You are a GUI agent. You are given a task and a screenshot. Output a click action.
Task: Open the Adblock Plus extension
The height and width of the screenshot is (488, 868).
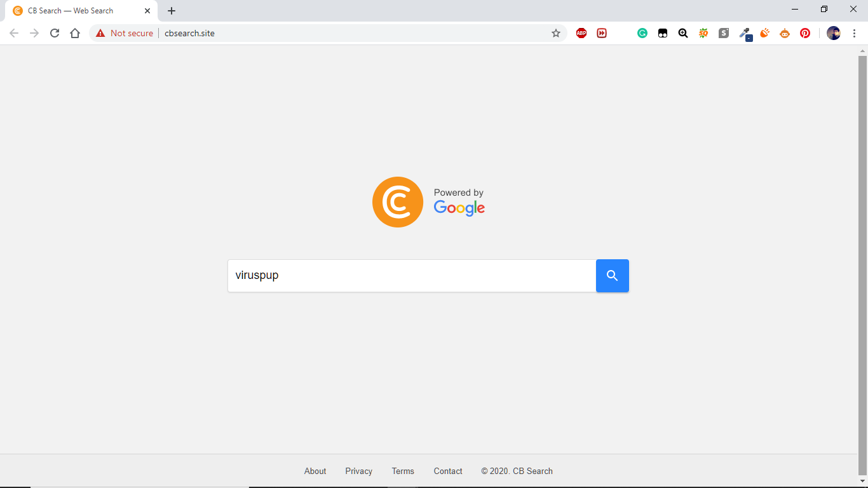[x=581, y=33]
